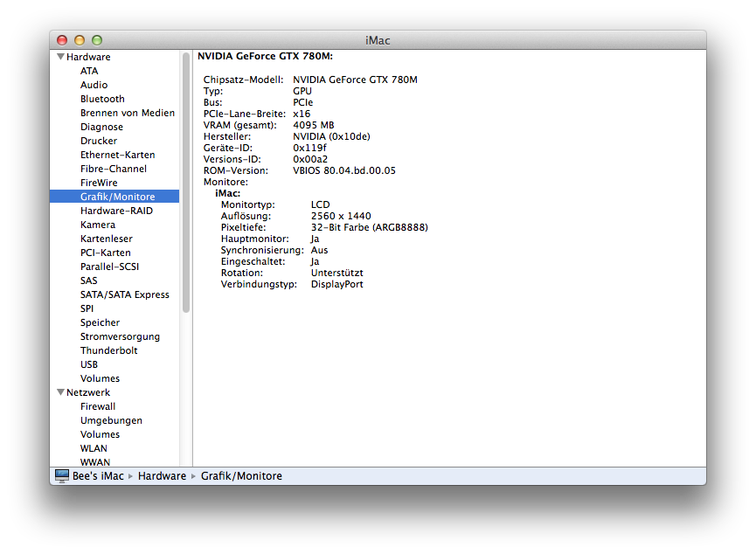Viewport: 756px width, 554px height.
Task: Select Volumes under Netzwerk
Action: (x=101, y=434)
